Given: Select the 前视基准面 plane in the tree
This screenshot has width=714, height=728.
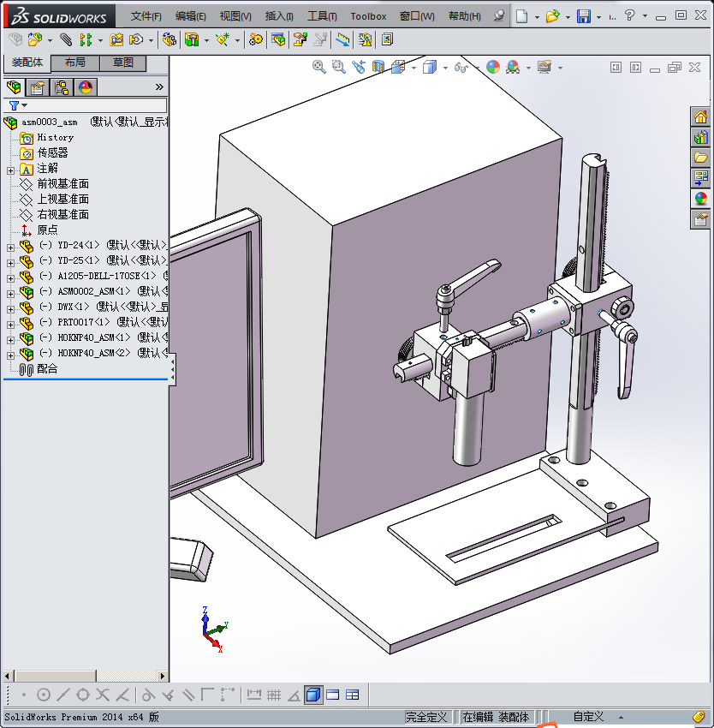Looking at the screenshot, I should (62, 184).
